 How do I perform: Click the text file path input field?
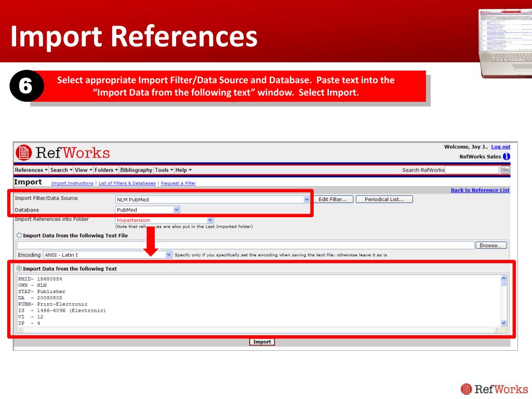[245, 245]
